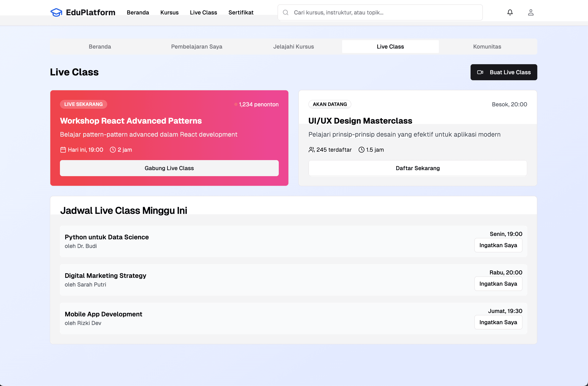
Task: Click the Jumat, 19:30 time label
Action: pyautogui.click(x=505, y=311)
